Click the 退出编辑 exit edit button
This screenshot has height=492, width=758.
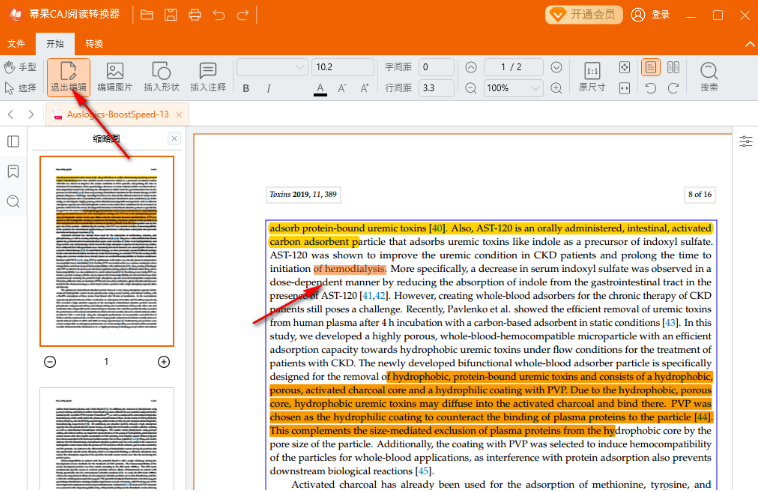(x=69, y=77)
